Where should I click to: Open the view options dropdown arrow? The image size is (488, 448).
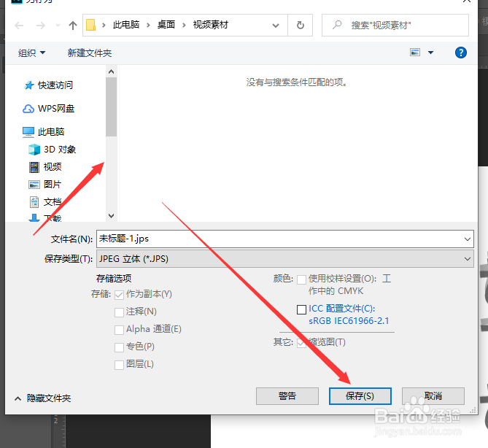click(x=430, y=53)
